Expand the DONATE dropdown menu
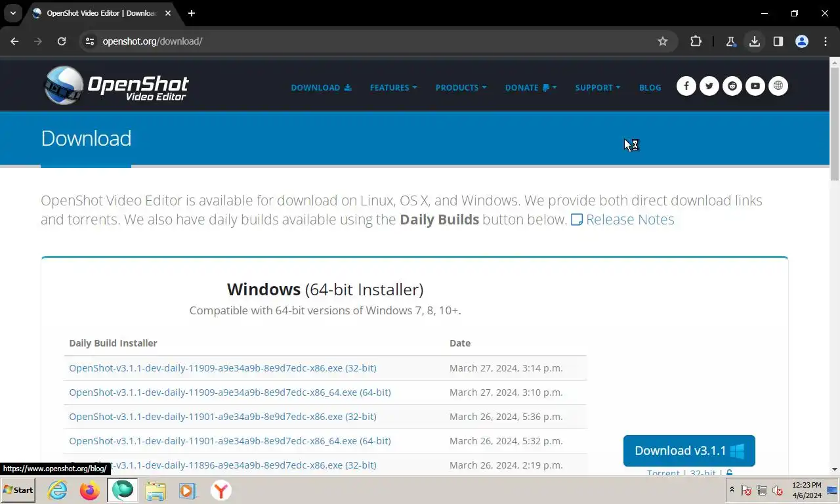Viewport: 840px width, 504px height. click(x=531, y=87)
